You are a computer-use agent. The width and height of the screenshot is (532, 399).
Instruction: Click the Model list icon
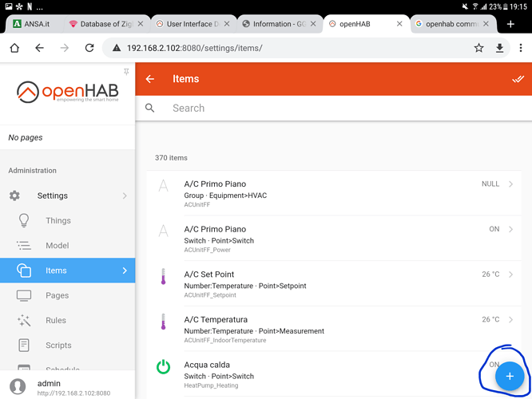[x=24, y=246]
